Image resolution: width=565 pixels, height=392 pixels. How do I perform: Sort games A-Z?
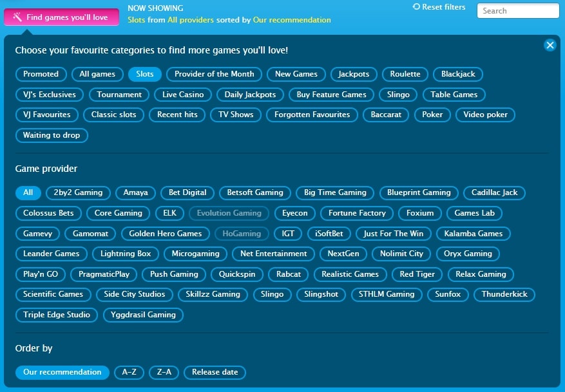[x=129, y=372]
